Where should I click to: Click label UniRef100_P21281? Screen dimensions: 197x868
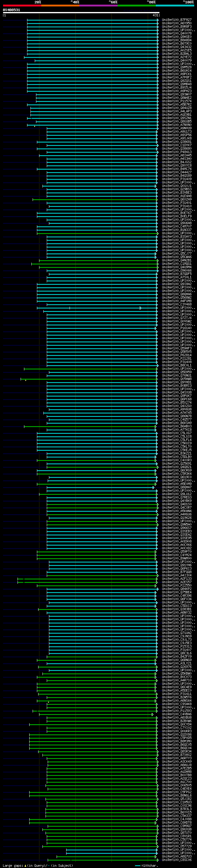point(177,358)
